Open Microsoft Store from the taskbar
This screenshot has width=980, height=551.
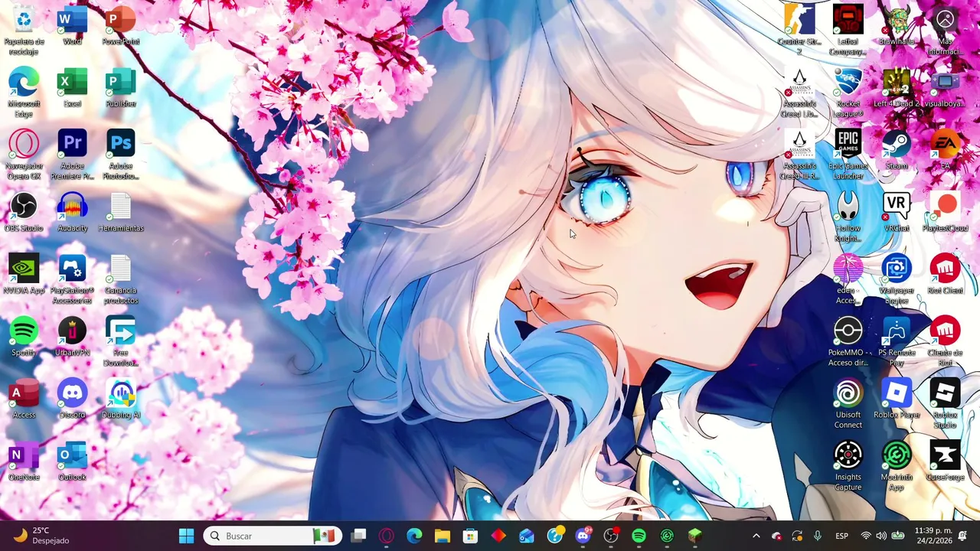click(470, 536)
